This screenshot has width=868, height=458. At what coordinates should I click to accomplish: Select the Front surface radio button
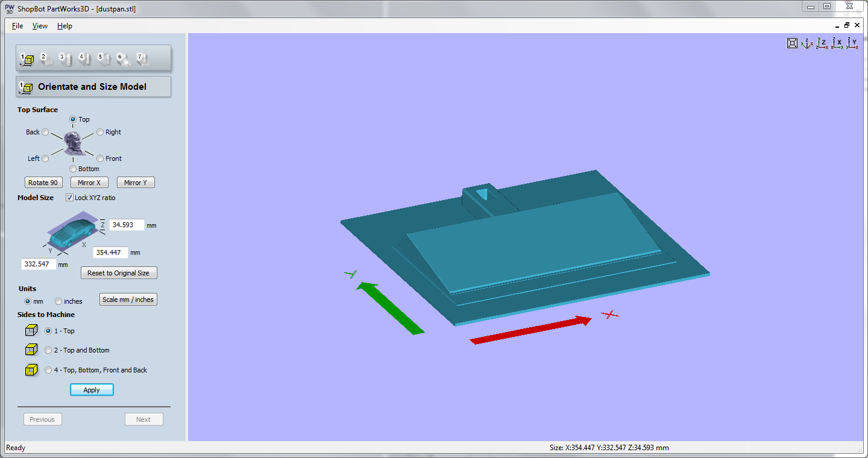point(100,158)
